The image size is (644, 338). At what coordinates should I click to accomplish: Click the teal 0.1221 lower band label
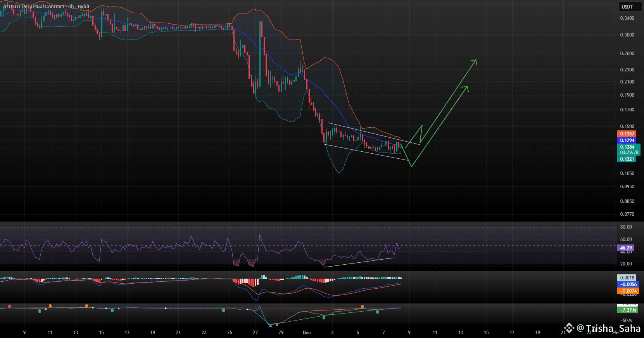tap(627, 159)
